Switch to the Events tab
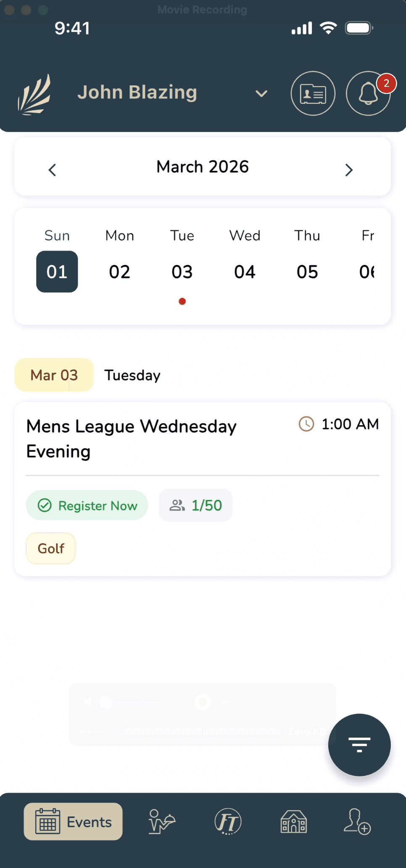The width and height of the screenshot is (406, 868). tap(73, 821)
